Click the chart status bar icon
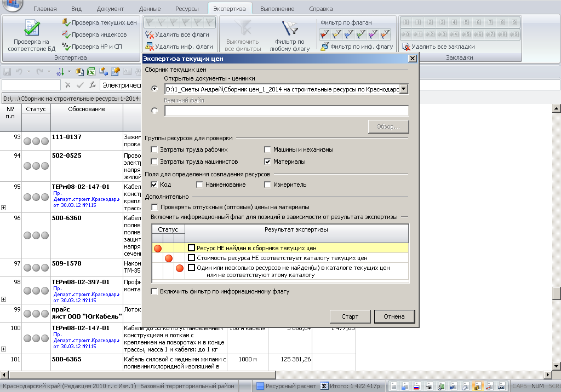The image size is (561, 392). coord(489,387)
